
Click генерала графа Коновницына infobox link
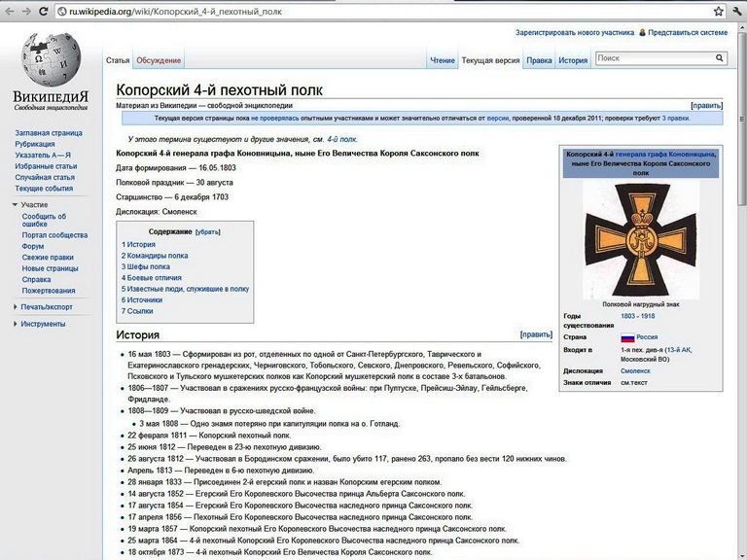665,155
